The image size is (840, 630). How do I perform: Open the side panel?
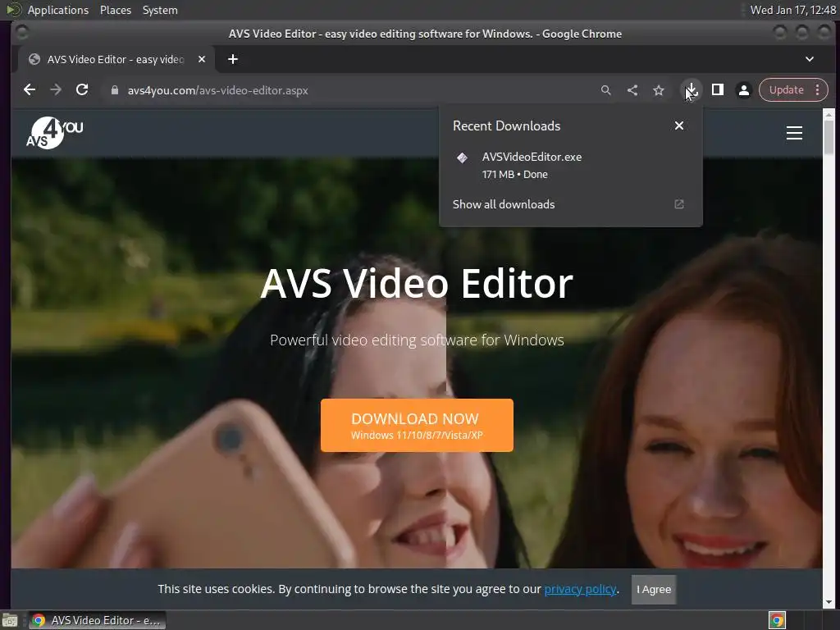point(717,90)
